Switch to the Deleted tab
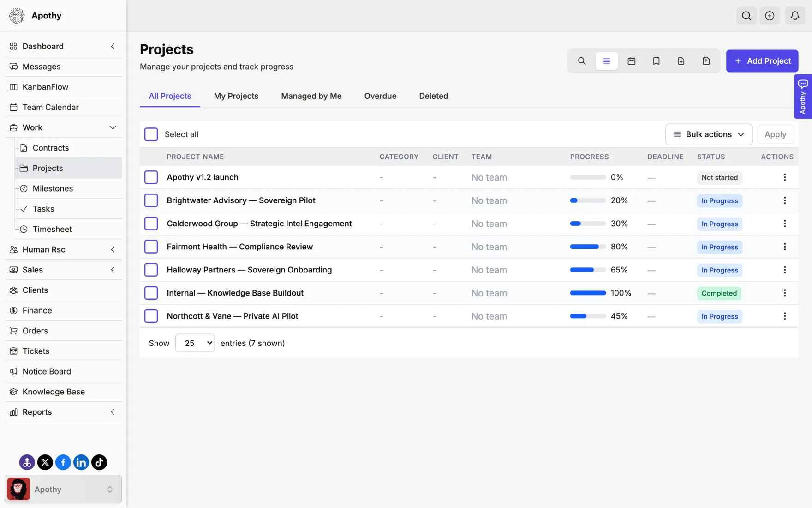This screenshot has width=812, height=508. [x=433, y=96]
